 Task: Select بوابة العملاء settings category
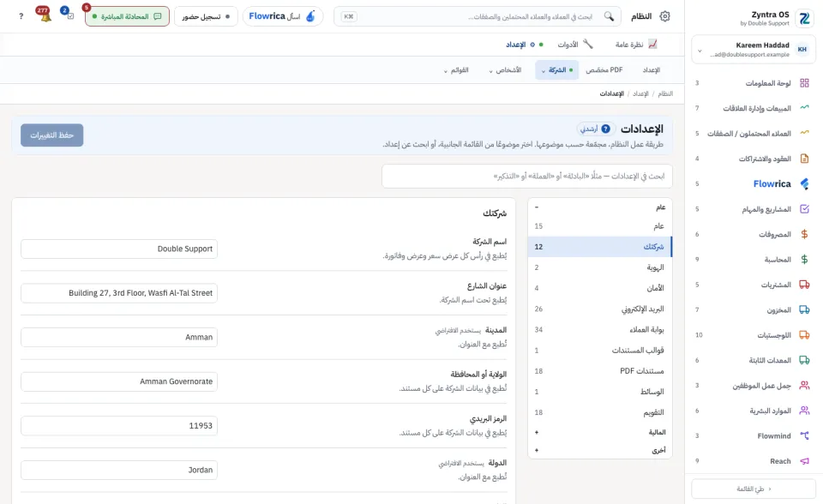(x=600, y=329)
